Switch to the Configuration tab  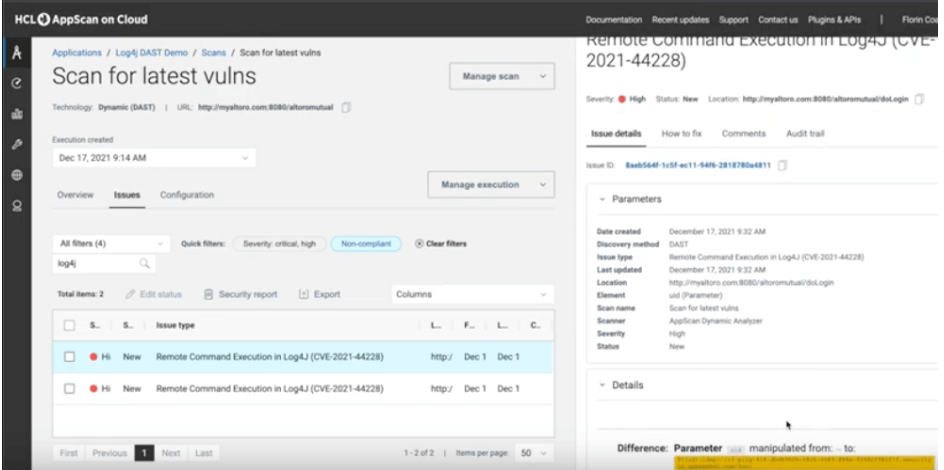click(187, 195)
